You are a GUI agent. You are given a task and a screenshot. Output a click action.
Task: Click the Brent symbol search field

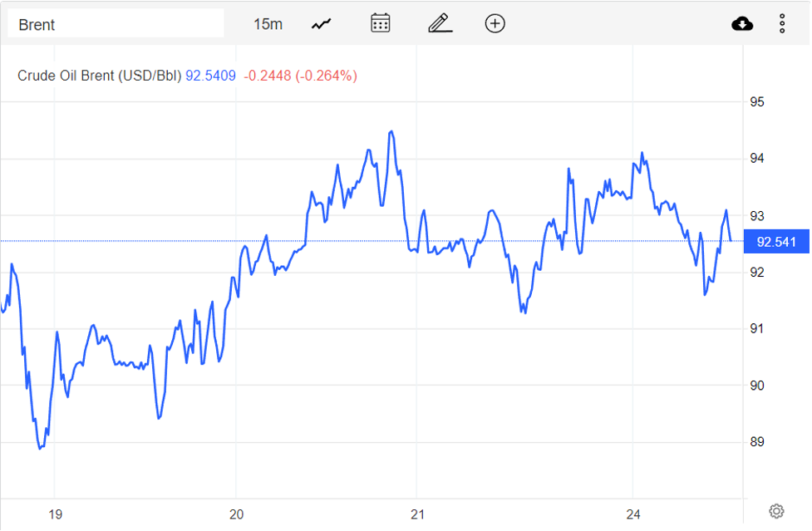click(x=116, y=24)
